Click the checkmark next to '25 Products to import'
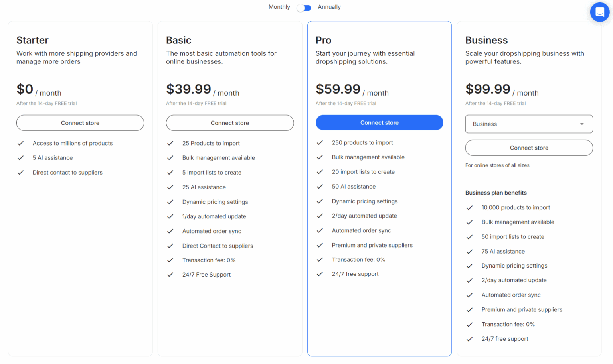Image resolution: width=613 pixels, height=364 pixels. click(x=170, y=143)
